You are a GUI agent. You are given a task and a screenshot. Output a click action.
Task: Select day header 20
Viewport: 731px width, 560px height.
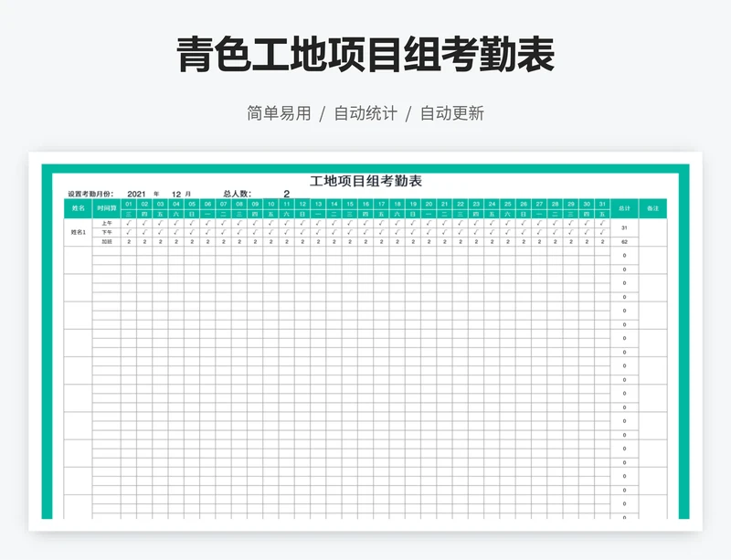[429, 204]
